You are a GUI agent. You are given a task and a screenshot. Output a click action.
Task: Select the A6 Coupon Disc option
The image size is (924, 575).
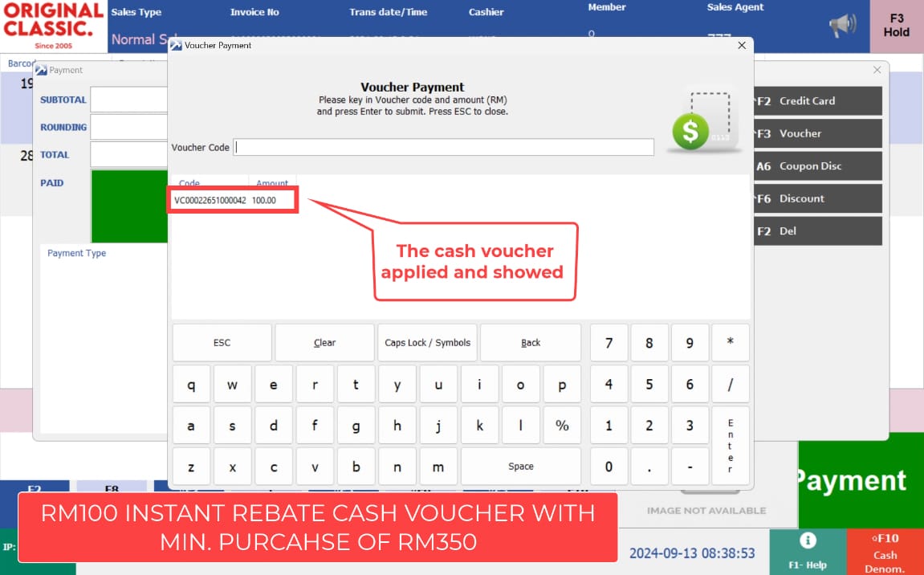[x=817, y=166]
